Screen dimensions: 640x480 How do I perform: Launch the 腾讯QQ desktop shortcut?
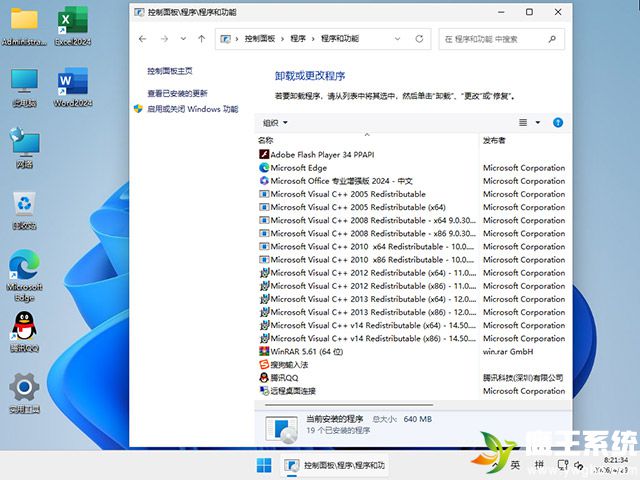pyautogui.click(x=24, y=332)
